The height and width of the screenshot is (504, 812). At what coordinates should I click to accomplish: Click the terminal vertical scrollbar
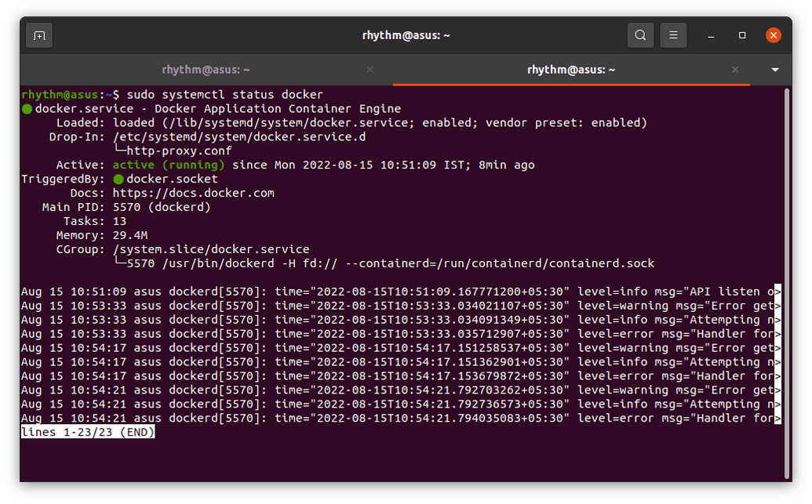787,282
